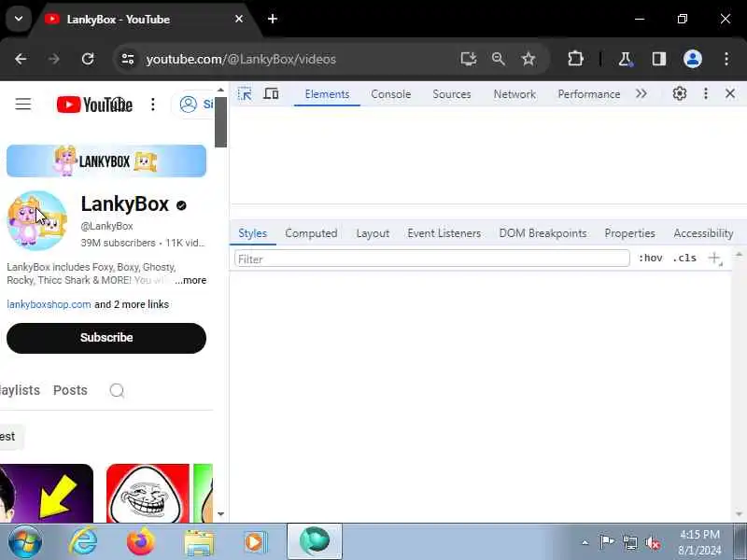Open Windows Start orb

(x=25, y=541)
